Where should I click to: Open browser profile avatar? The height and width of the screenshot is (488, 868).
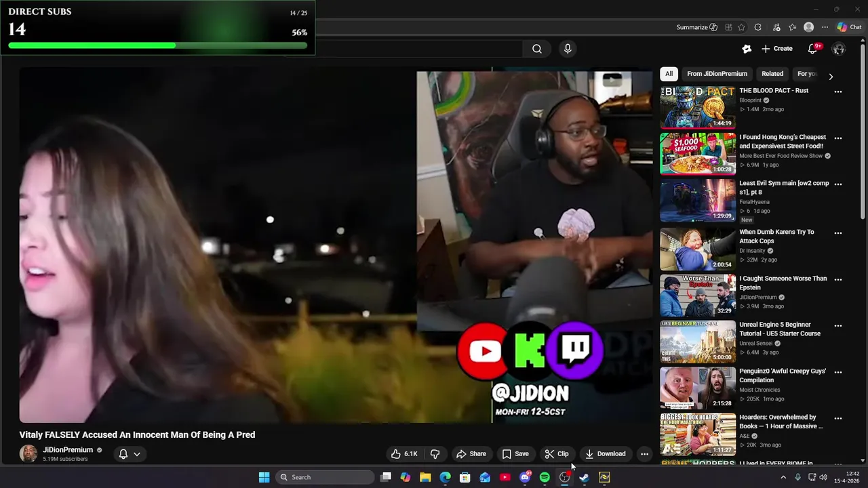pos(808,27)
